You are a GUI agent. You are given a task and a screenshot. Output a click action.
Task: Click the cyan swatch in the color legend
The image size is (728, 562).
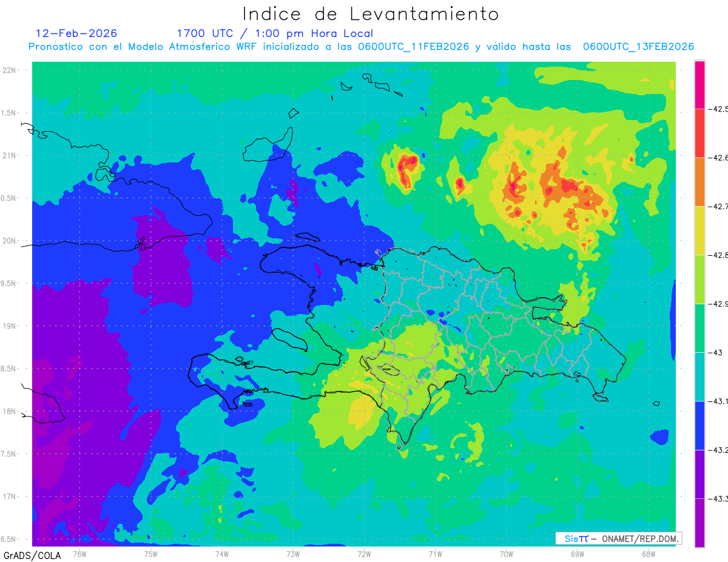tap(699, 376)
